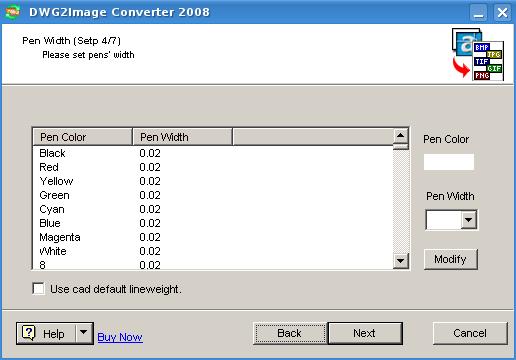Expand the Help button dropdown arrow
The width and height of the screenshot is (516, 360).
click(x=83, y=333)
